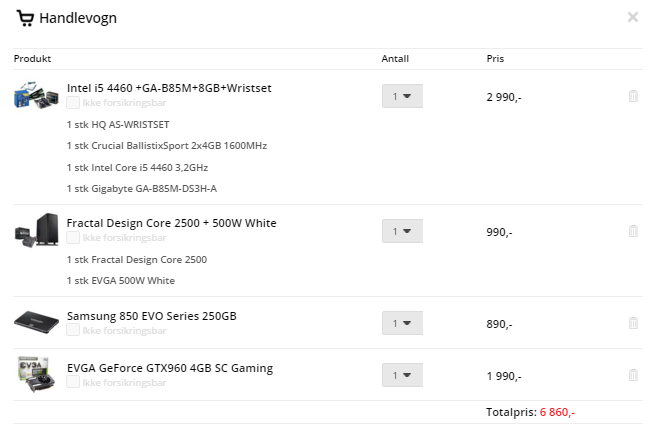Screen dimensions: 654x440
Task: Click '1 stk EVGA 500W White' line
Action: pyautogui.click(x=121, y=281)
